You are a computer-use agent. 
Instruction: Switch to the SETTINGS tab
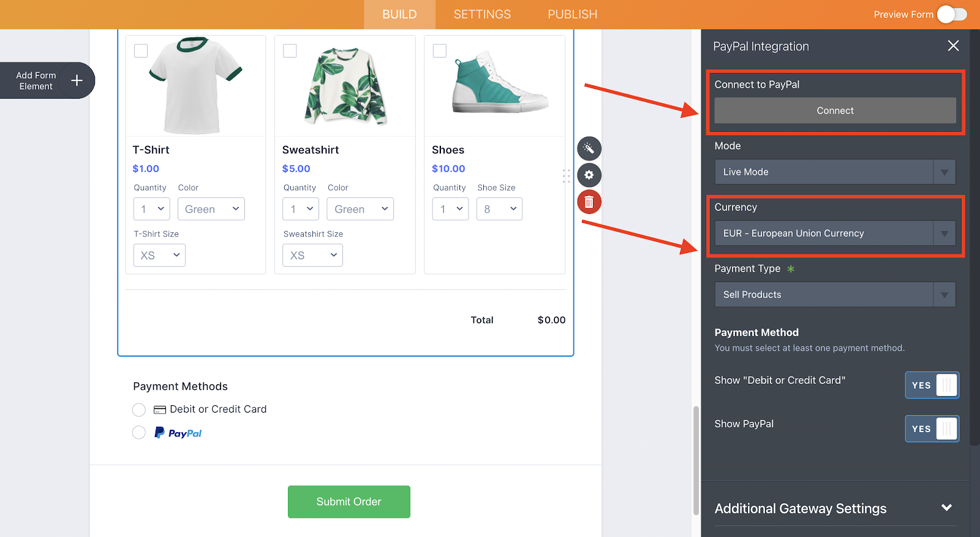point(482,14)
